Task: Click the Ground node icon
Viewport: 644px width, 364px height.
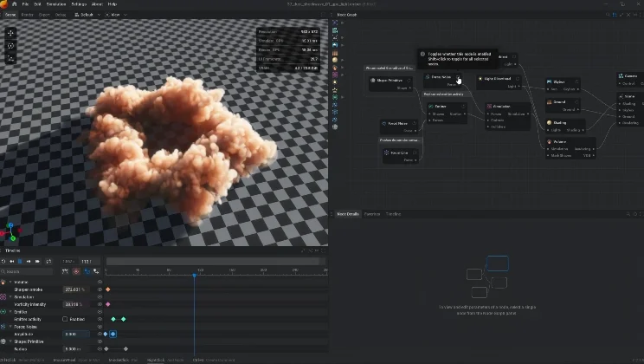Action: [549, 102]
